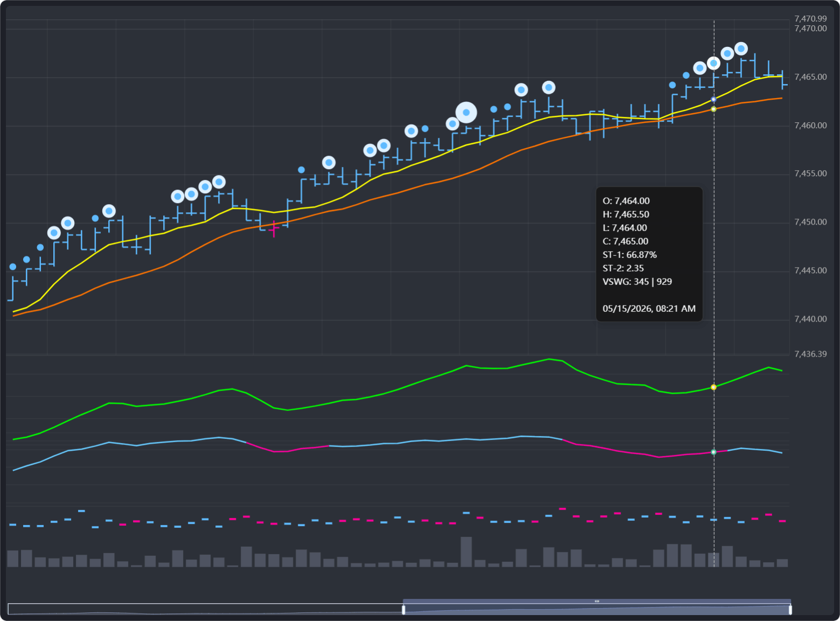Click the 7,445.00 price axis label
Image resolution: width=840 pixels, height=621 pixels.
(810, 270)
